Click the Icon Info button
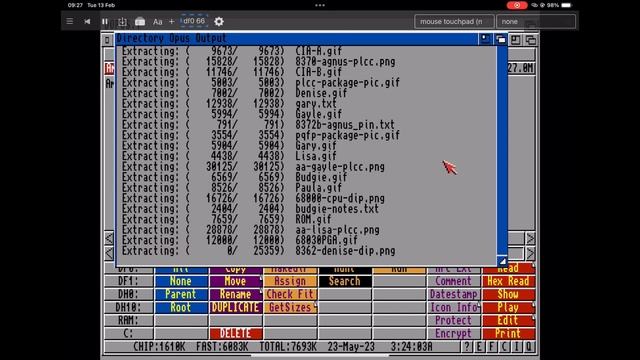The image size is (640, 360). click(453, 307)
